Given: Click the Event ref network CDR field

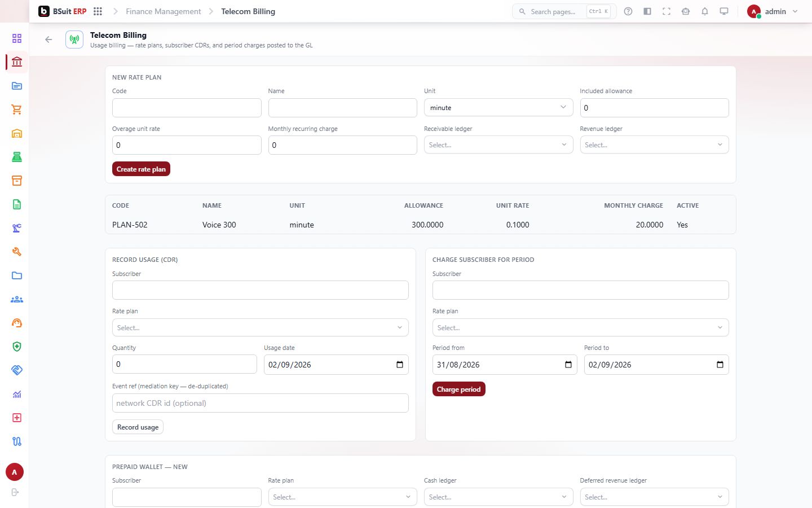Looking at the screenshot, I should click(x=261, y=403).
